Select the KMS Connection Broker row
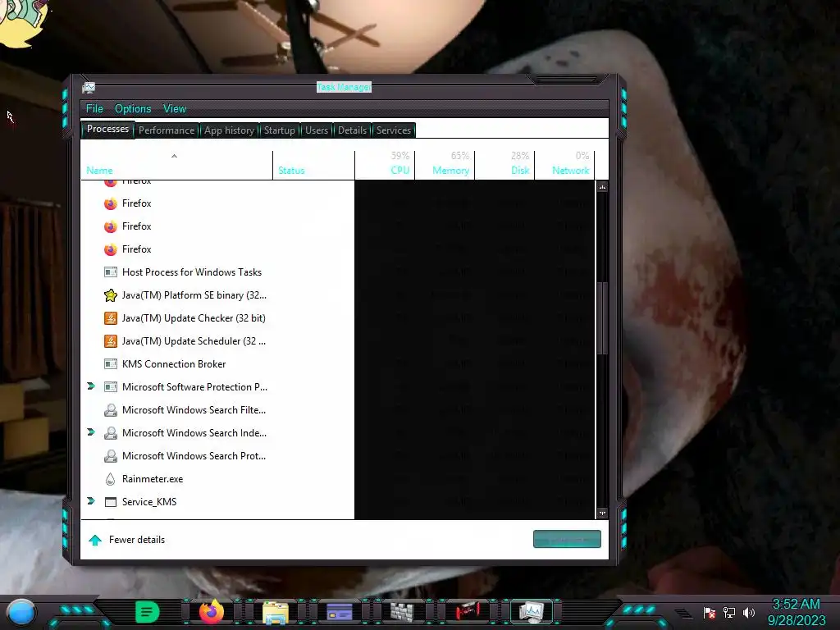Viewport: 840px width, 630px height. [338, 364]
